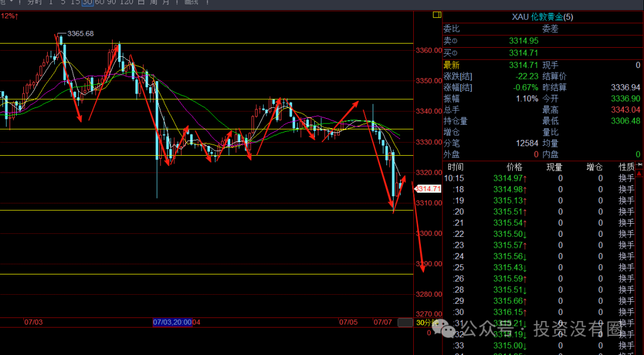Switch to the 月 monthly chart
Screen dimensions: 644x355
[166, 2]
